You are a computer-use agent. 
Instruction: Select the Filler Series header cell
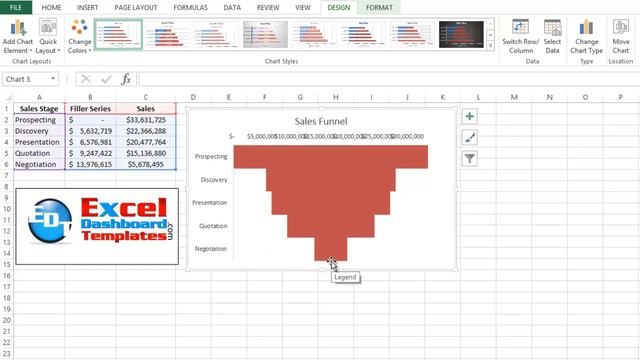[90, 109]
